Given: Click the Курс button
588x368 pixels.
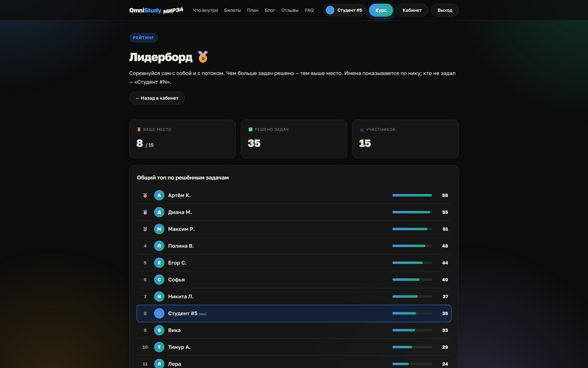Looking at the screenshot, I should [x=381, y=10].
